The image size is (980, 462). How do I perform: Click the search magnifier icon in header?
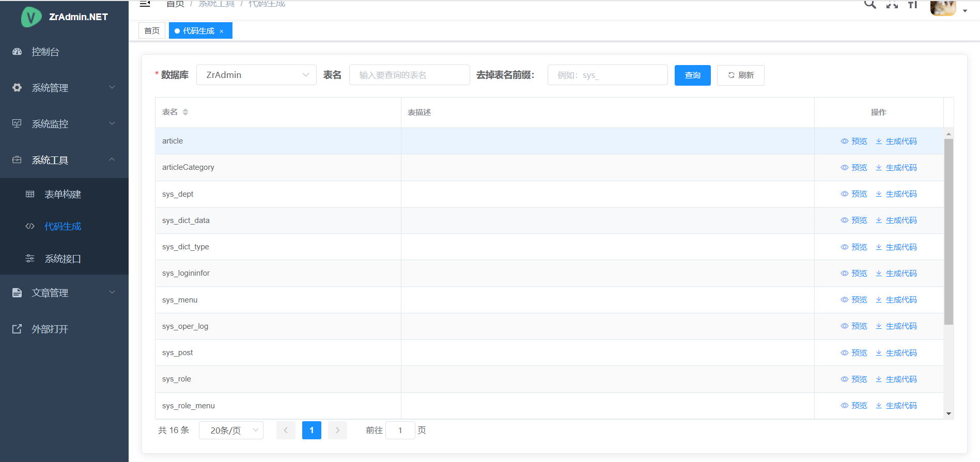click(870, 5)
